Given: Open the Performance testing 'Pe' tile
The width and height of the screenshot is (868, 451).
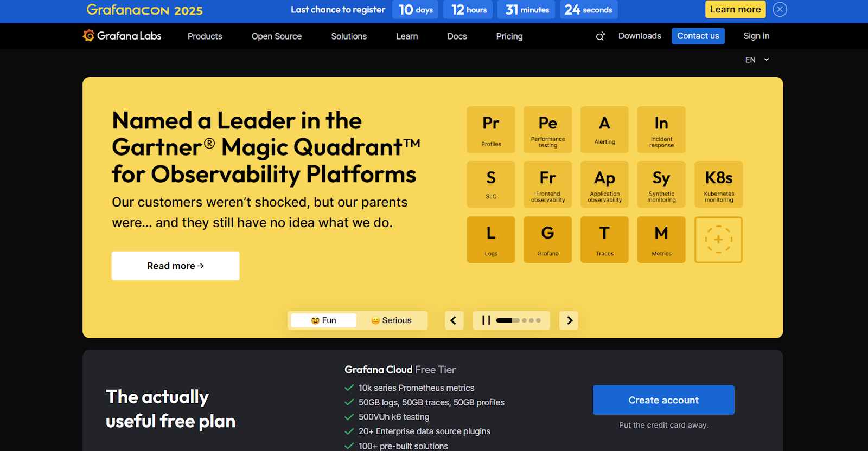Looking at the screenshot, I should pos(548,130).
